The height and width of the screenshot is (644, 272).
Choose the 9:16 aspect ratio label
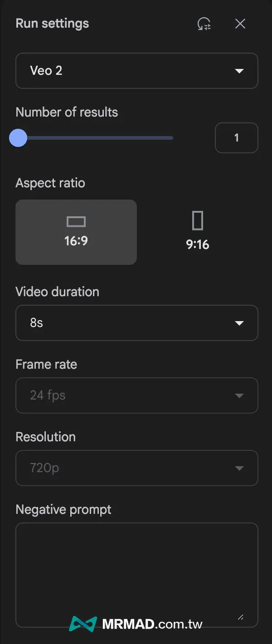[198, 245]
